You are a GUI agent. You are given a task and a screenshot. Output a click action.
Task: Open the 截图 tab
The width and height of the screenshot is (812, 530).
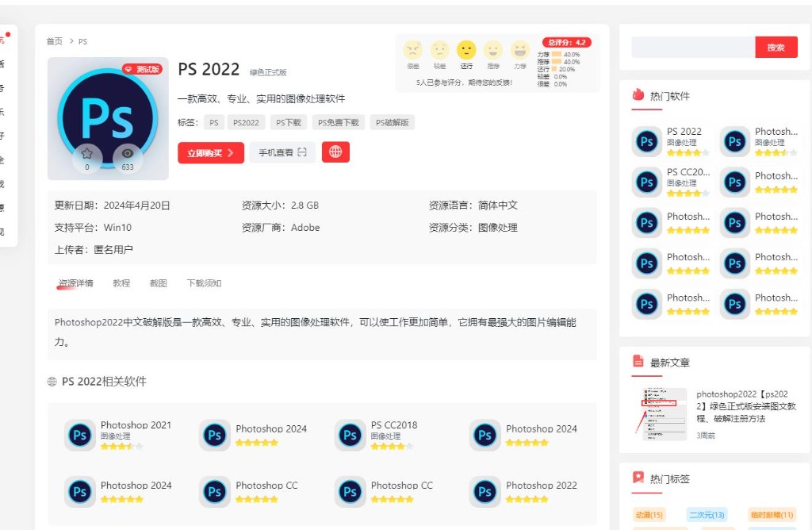158,283
